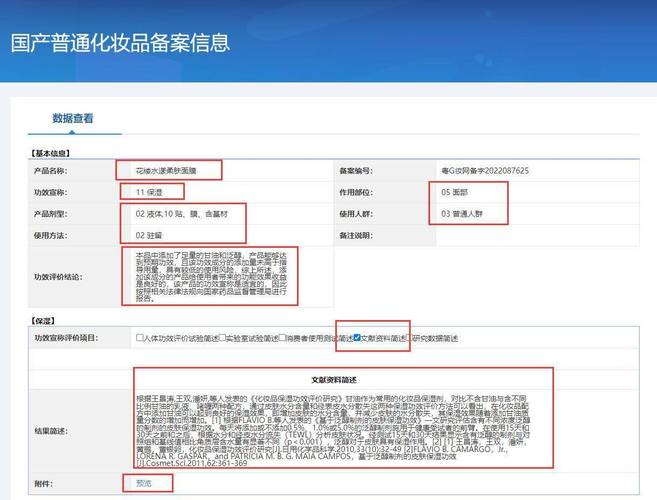657x500 pixels.
Task: Select the 数据查看 tab
Action: click(x=72, y=118)
